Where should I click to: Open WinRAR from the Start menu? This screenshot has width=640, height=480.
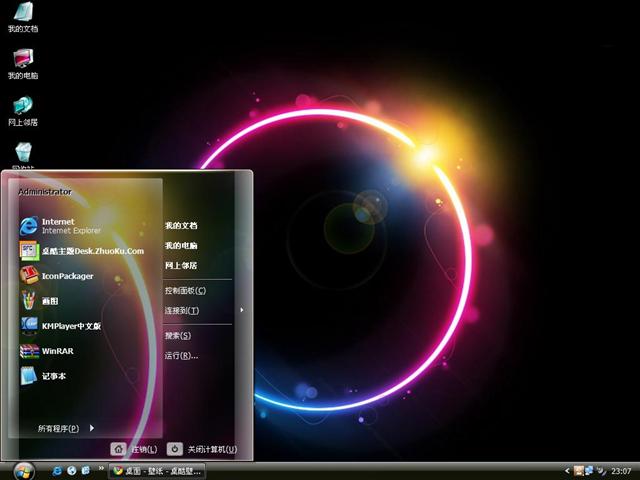click(57, 351)
